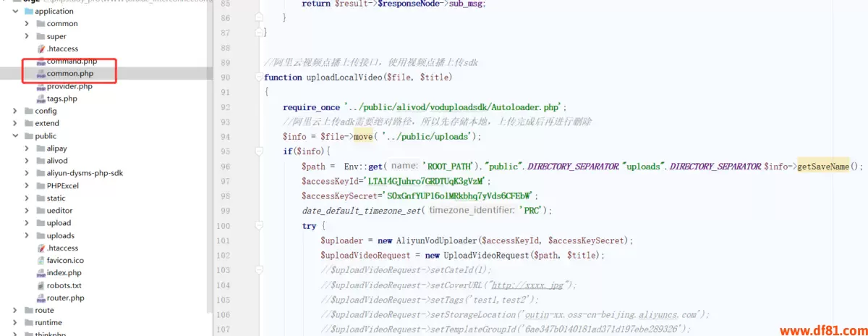Click line number 99 in the gutter
This screenshot has width=868, height=336.
pyautogui.click(x=225, y=210)
